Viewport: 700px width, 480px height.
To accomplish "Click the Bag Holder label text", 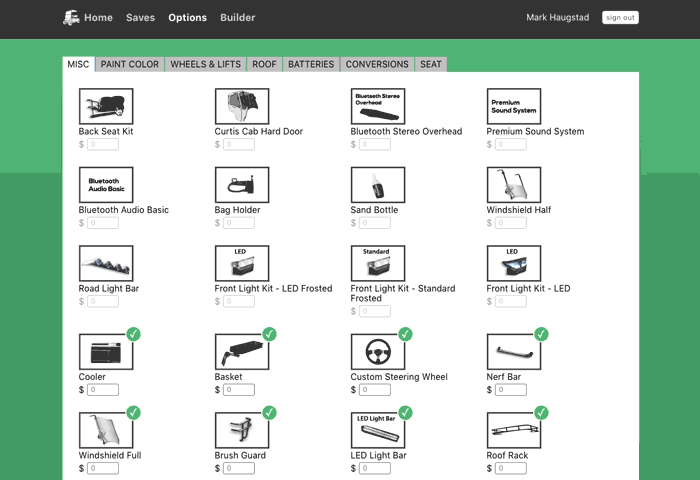I will [238, 210].
